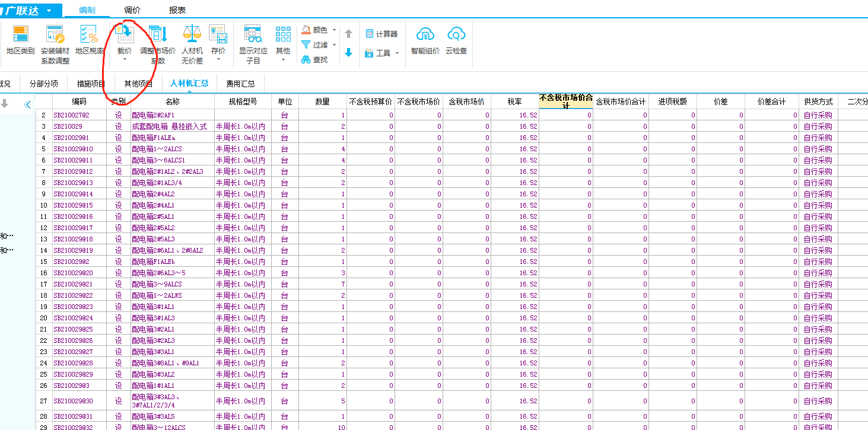
Task: Click the 名称 column header
Action: click(x=172, y=101)
